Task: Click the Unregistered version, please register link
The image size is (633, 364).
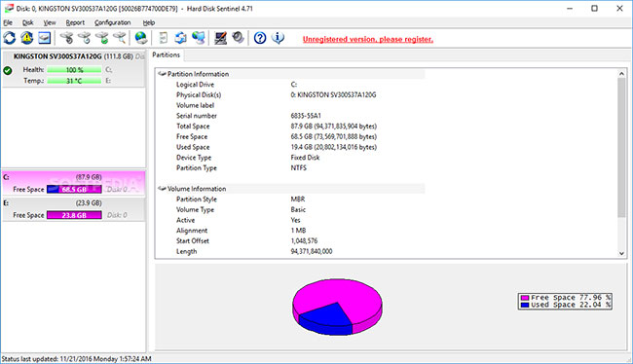Action: click(x=368, y=39)
